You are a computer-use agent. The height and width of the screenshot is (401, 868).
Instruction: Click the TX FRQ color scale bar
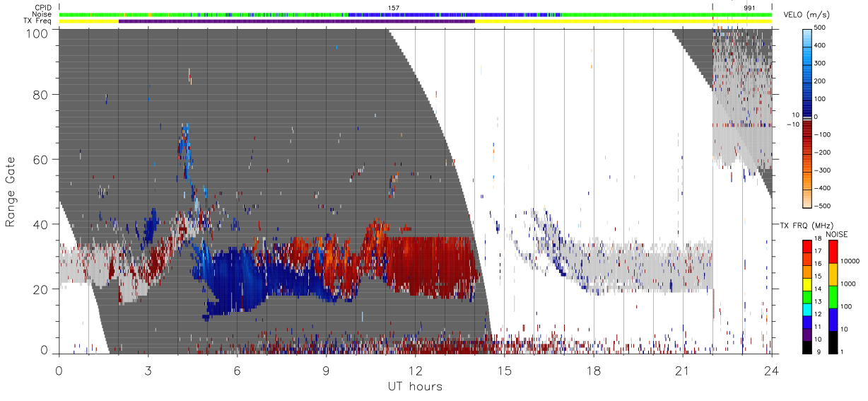[807, 296]
